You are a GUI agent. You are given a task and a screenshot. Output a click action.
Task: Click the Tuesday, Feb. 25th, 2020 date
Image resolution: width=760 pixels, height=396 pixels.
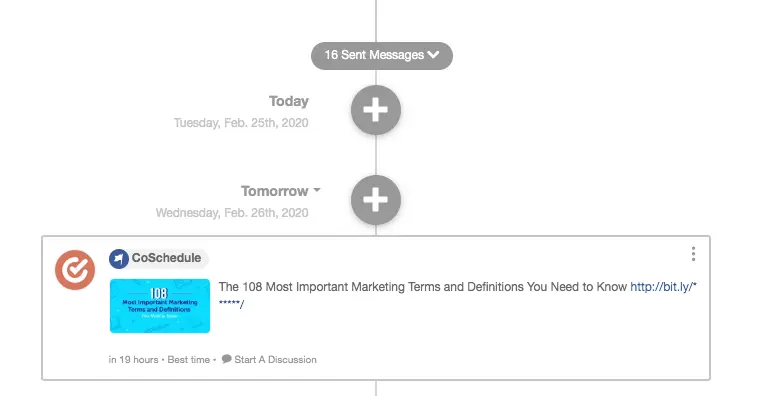(241, 123)
